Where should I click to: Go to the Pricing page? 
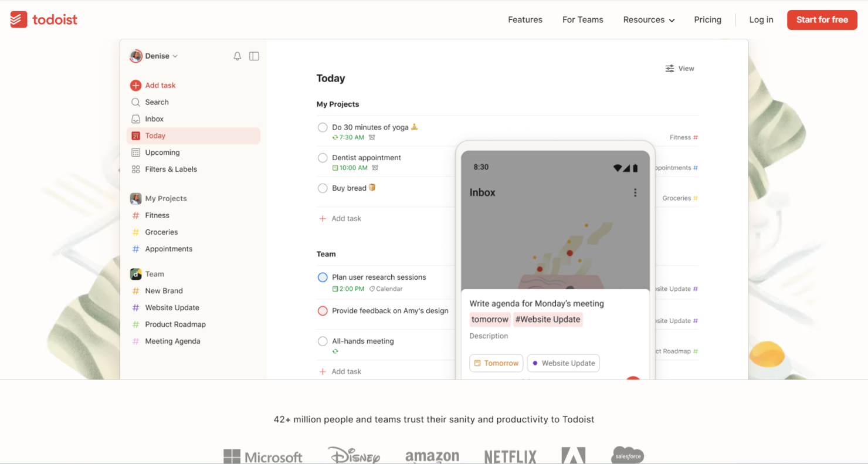[707, 20]
